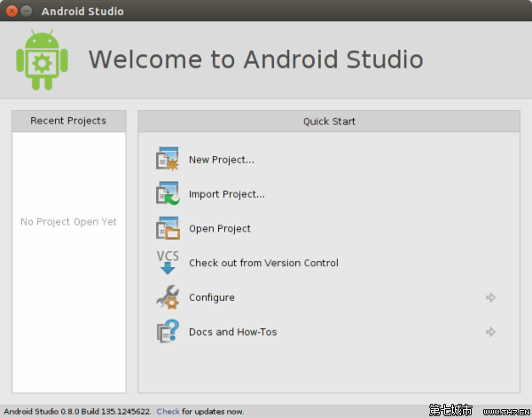
Task: Choose Import Project option
Action: (227, 194)
